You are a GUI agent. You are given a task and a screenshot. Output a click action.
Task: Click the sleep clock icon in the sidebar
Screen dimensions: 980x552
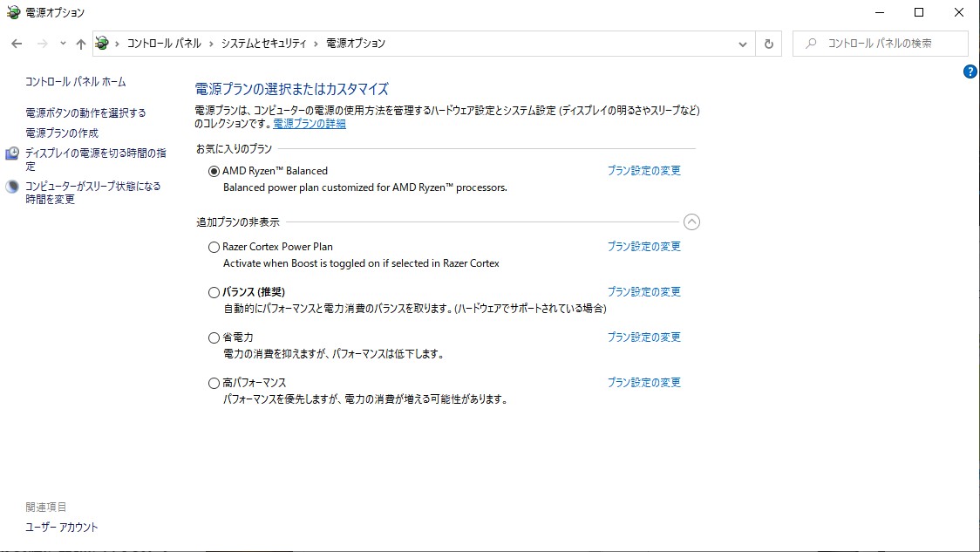[x=12, y=185]
